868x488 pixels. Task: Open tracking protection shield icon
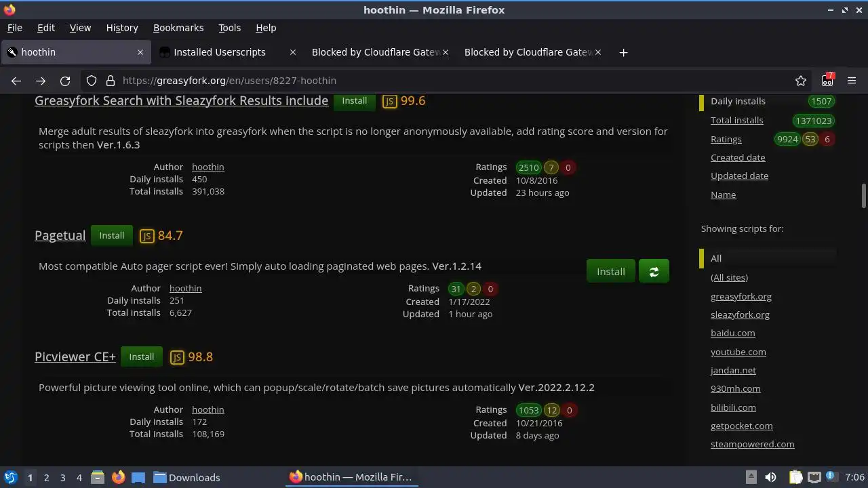[92, 81]
